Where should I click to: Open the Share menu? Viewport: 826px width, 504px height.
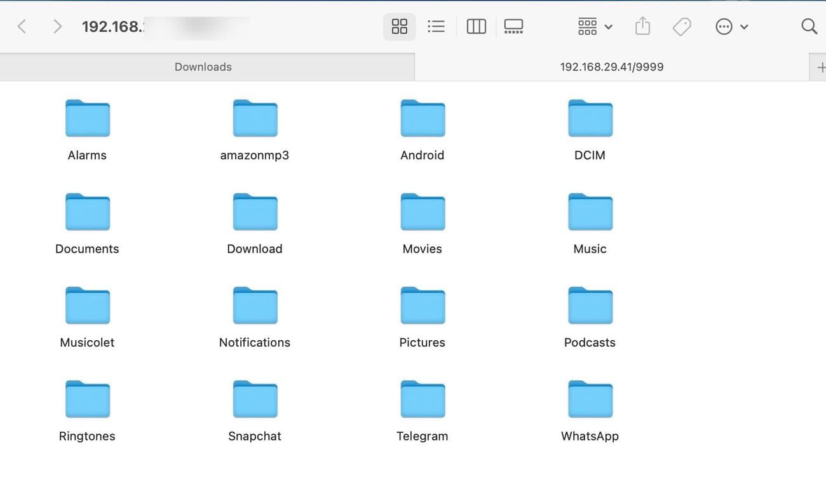[x=642, y=26]
